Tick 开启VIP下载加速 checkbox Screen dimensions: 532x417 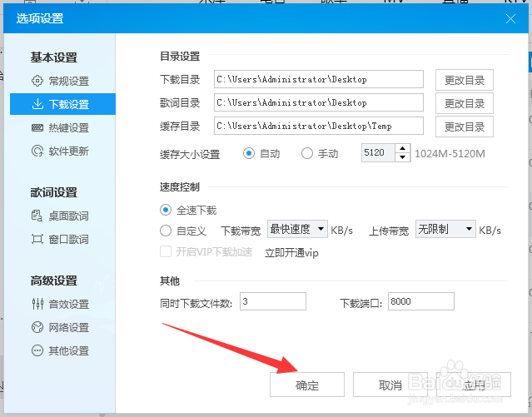click(166, 251)
